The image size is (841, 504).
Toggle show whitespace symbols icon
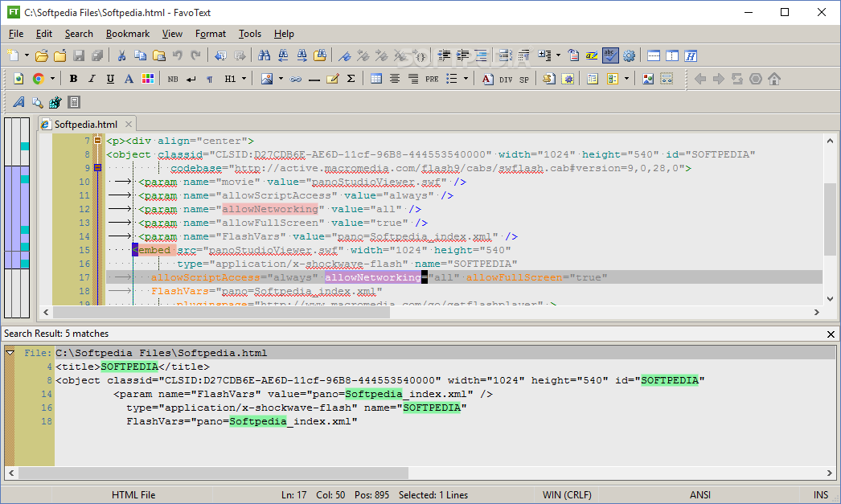[x=523, y=55]
